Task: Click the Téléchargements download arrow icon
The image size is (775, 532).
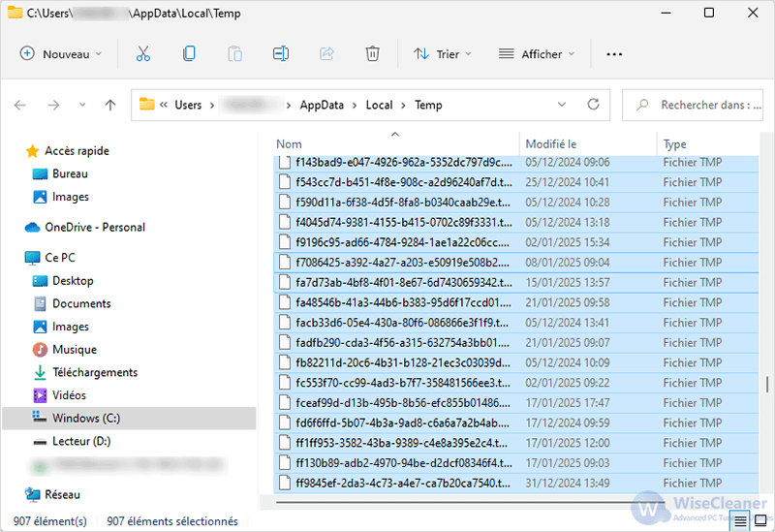Action: (40, 372)
